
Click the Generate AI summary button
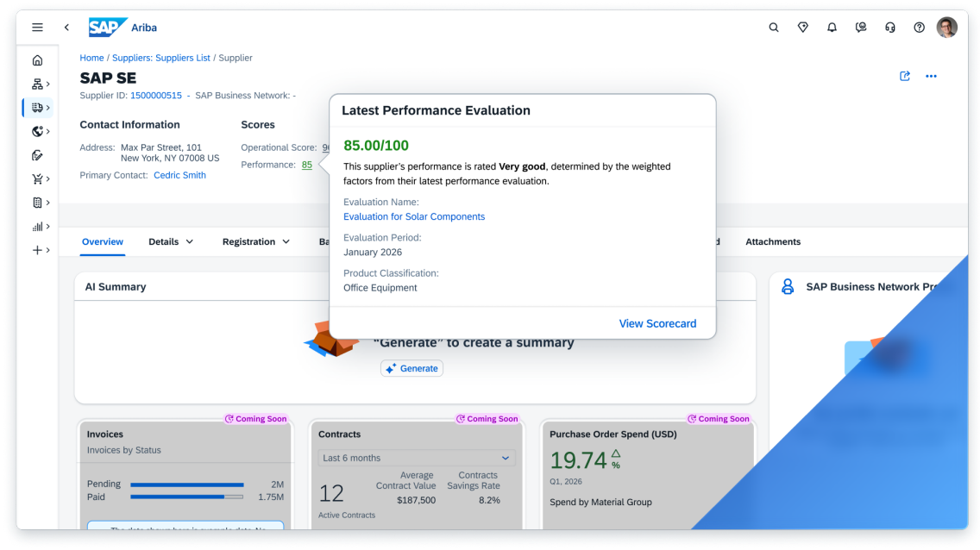[x=411, y=368]
